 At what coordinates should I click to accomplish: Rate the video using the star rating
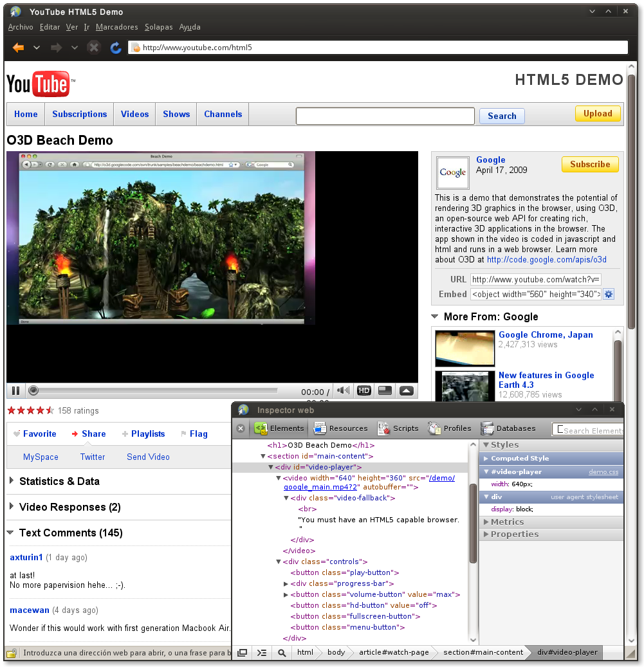31,410
